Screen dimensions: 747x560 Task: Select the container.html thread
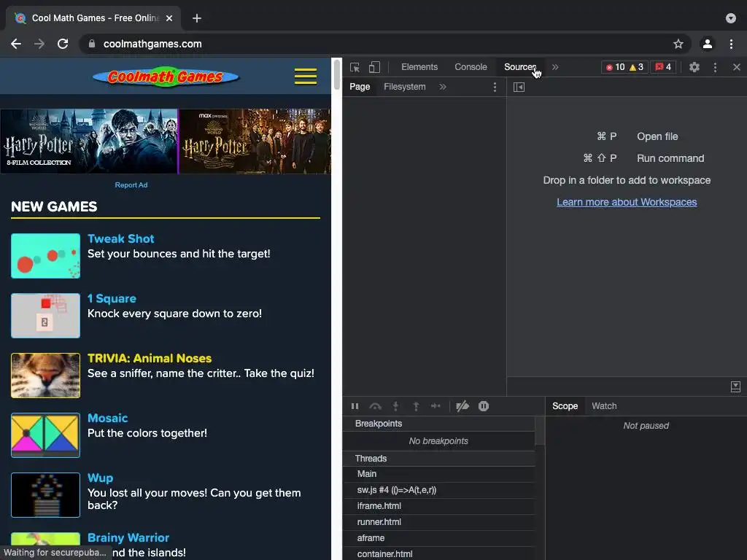(x=438, y=554)
